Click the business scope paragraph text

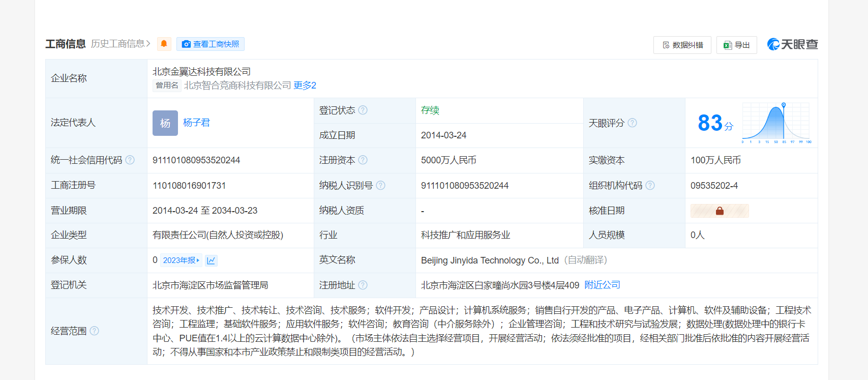(482, 331)
